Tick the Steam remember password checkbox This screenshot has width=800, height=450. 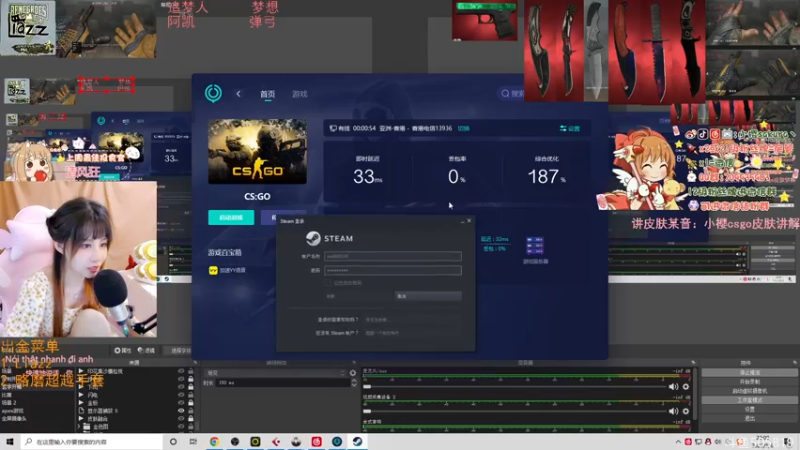tap(328, 283)
